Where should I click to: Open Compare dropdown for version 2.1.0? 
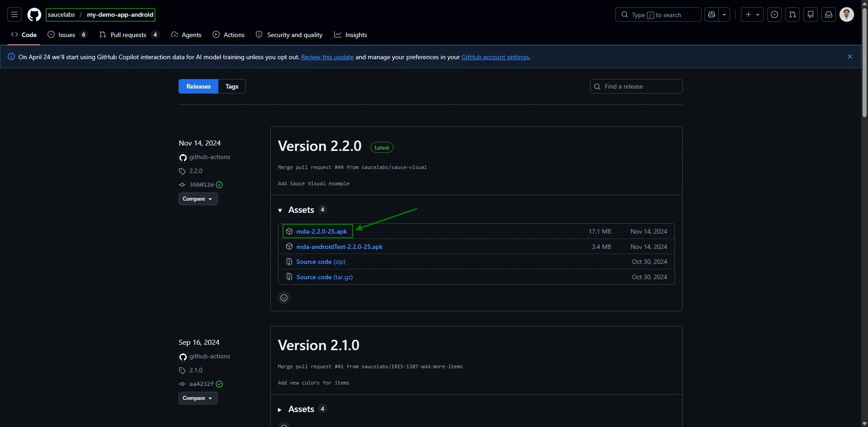(x=198, y=398)
